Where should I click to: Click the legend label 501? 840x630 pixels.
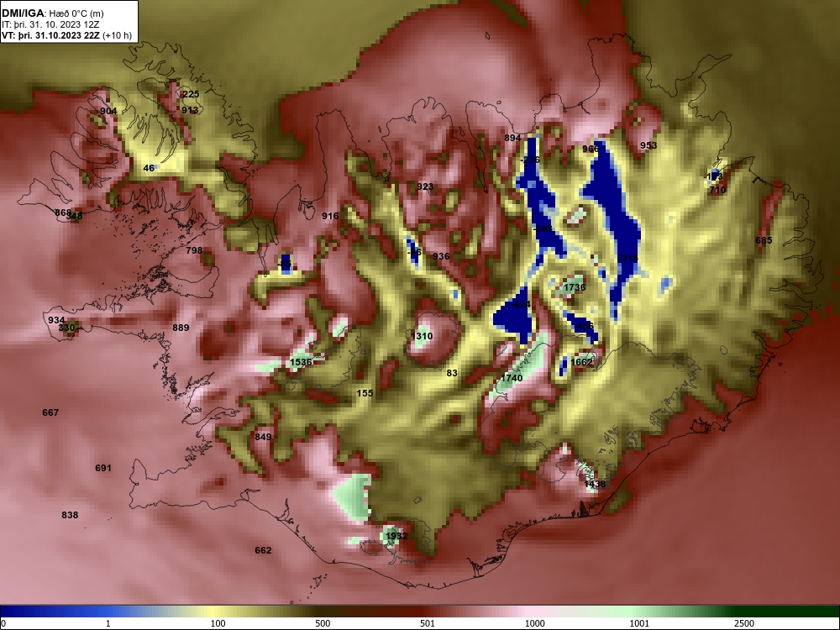(428, 623)
